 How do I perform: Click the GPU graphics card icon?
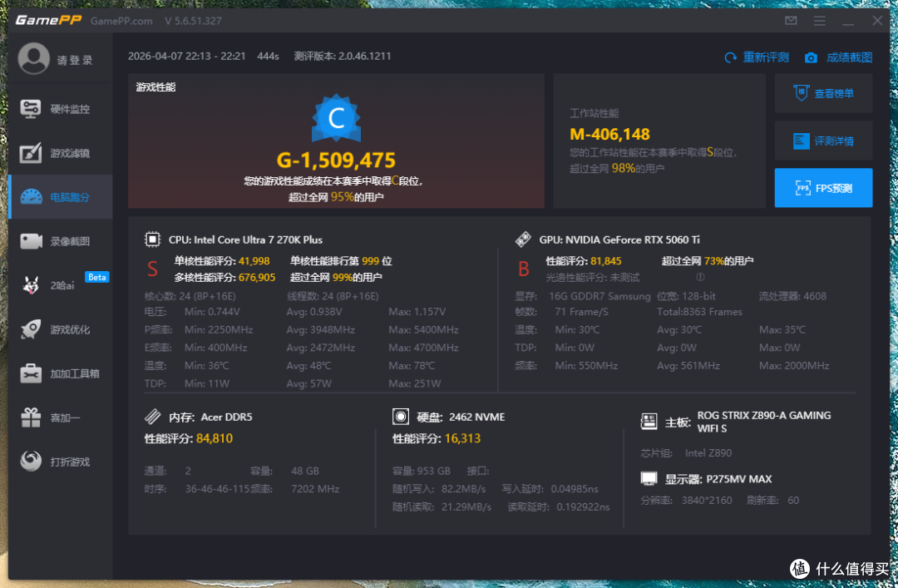(x=523, y=240)
